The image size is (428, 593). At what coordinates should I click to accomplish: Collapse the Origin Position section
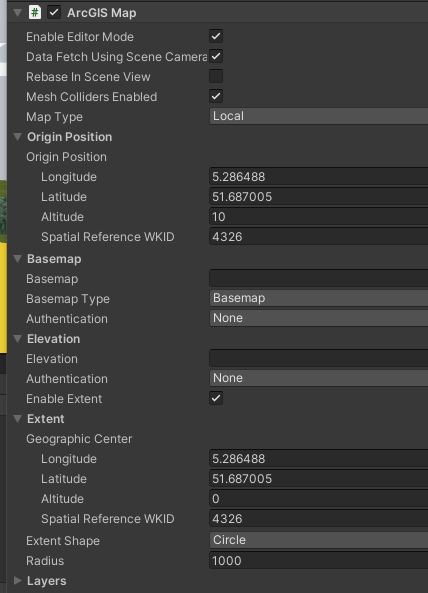click(x=17, y=137)
